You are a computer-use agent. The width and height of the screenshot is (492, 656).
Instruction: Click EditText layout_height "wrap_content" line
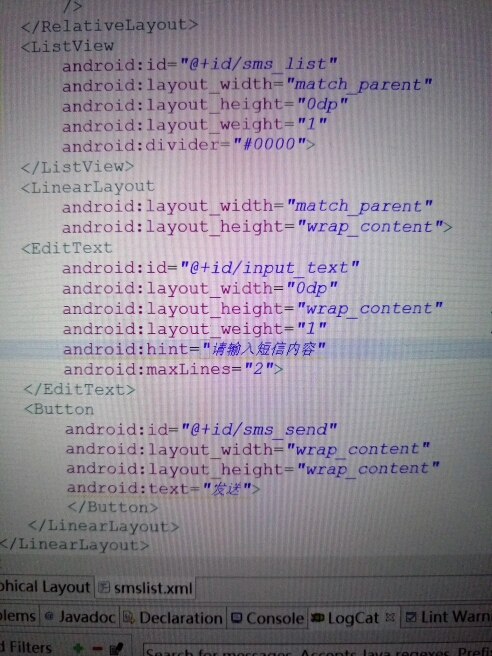[x=253, y=308]
